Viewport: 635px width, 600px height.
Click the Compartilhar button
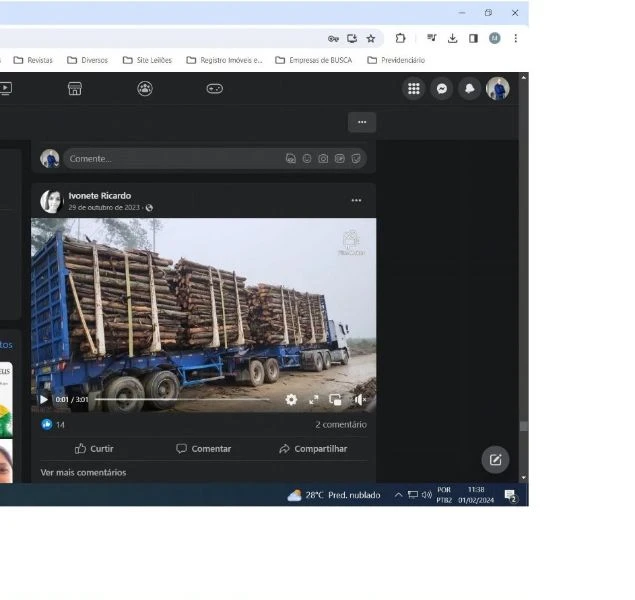[x=313, y=449]
